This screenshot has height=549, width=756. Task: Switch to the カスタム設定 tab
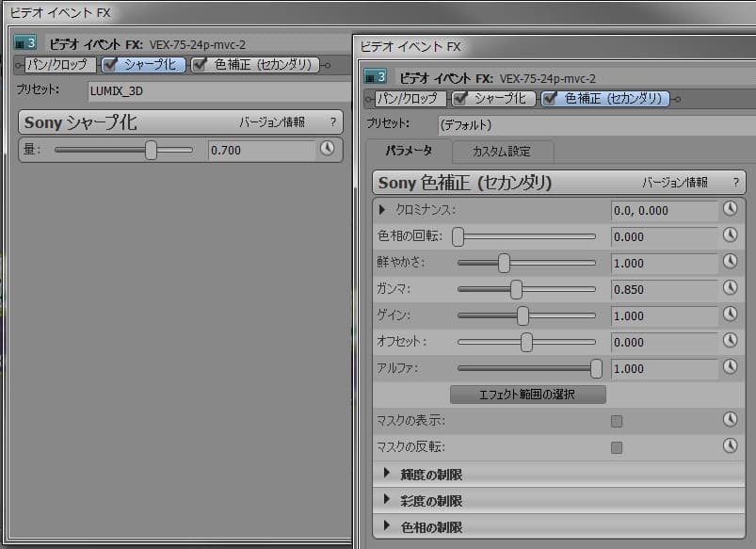[502, 152]
